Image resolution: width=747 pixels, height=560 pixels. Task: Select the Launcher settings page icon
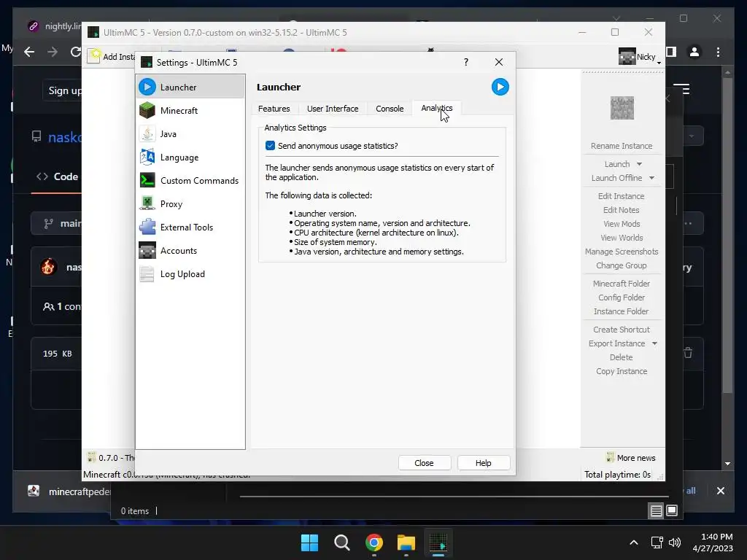pyautogui.click(x=147, y=87)
